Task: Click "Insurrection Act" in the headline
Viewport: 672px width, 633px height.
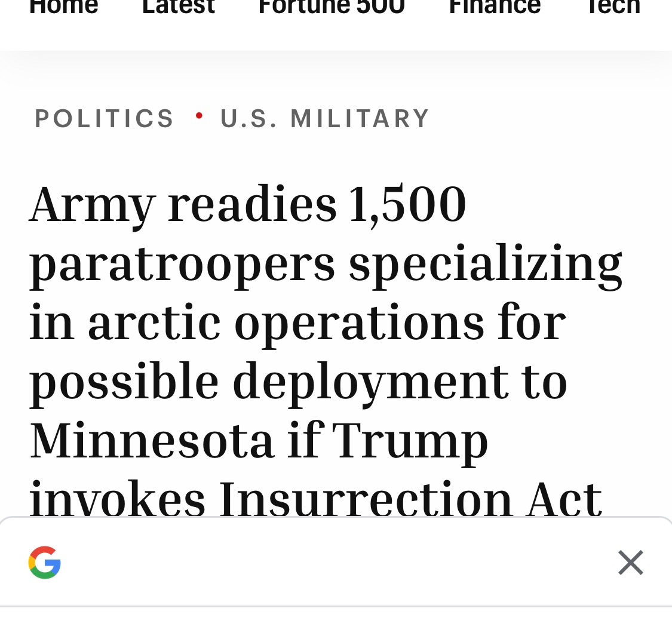Action: tap(410, 499)
